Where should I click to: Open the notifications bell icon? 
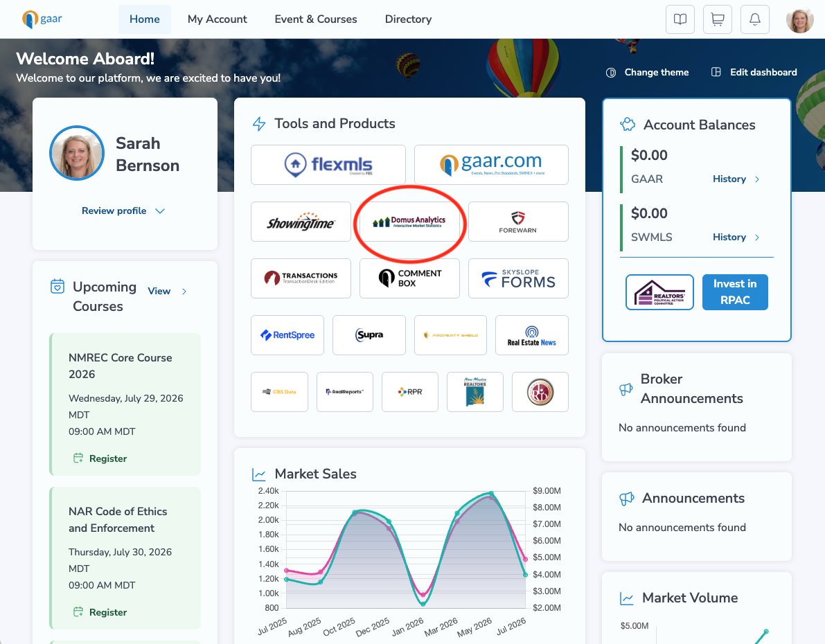pyautogui.click(x=754, y=19)
